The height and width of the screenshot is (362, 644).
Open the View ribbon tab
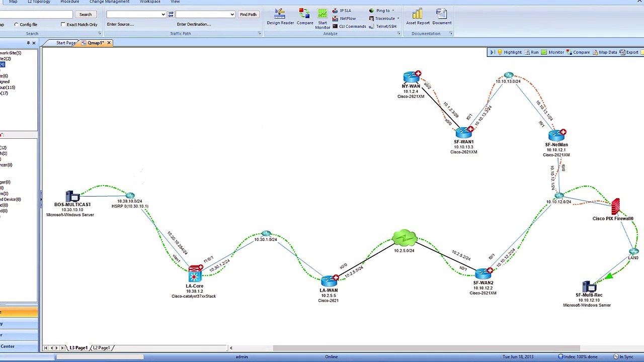click(x=175, y=2)
